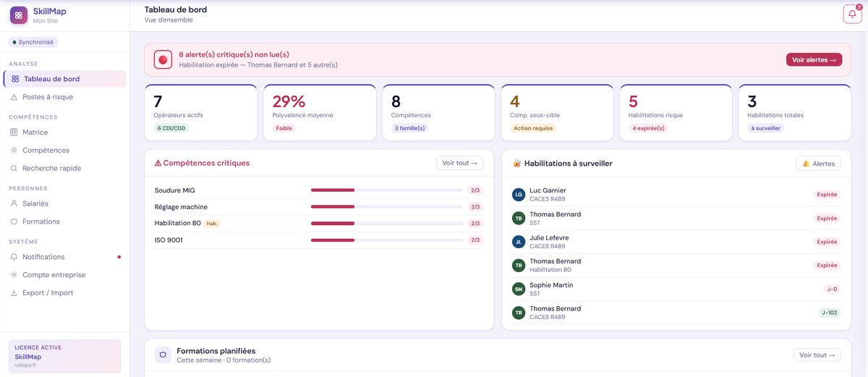The height and width of the screenshot is (377, 868).
Task: Click the Compétences count card showing 8
Action: coord(438,113)
